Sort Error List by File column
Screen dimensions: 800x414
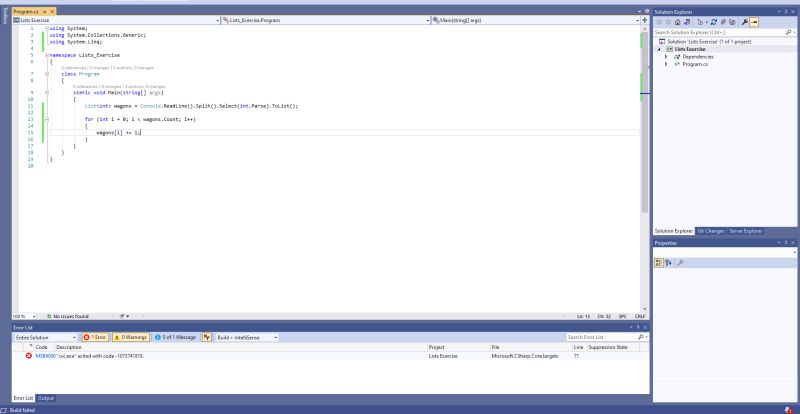click(x=495, y=347)
